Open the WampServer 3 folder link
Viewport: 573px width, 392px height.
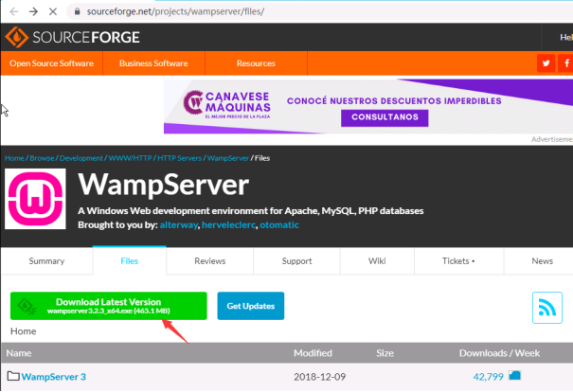point(54,377)
